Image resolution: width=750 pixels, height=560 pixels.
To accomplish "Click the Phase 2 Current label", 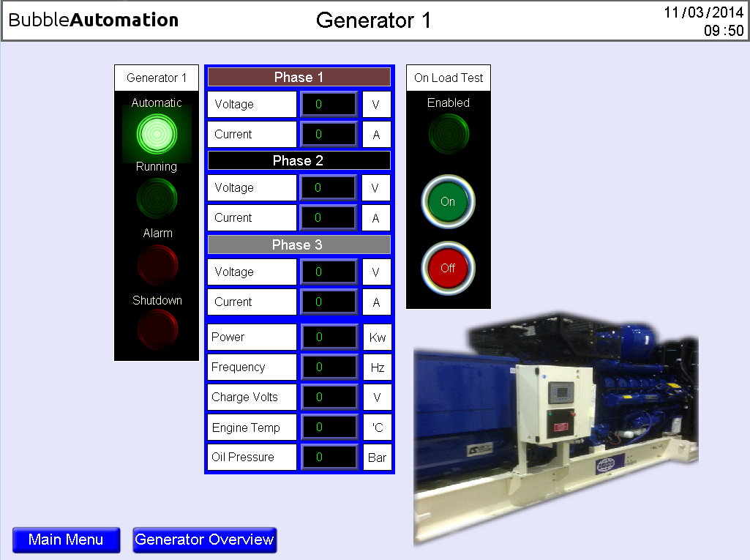I will 252,218.
